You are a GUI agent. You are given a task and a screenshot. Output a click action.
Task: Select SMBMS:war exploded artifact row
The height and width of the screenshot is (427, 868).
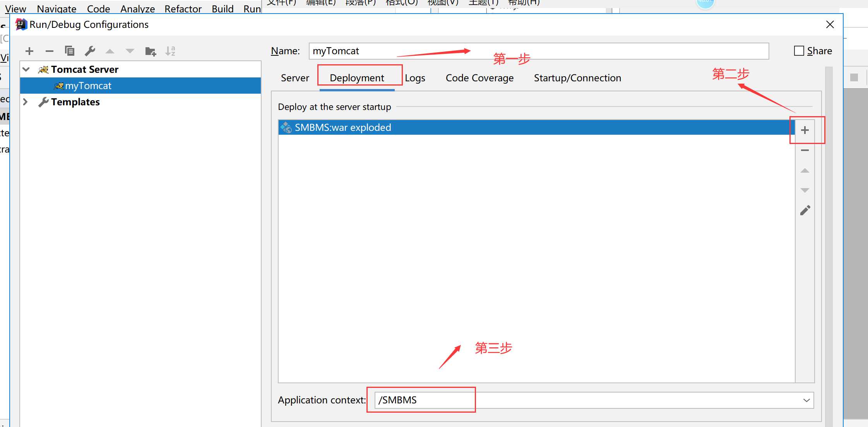(x=536, y=127)
